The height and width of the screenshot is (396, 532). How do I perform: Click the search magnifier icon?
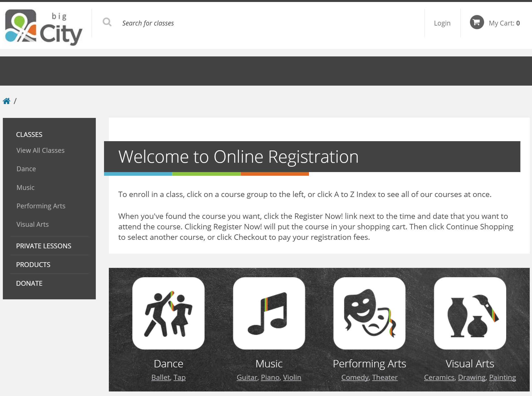(x=107, y=22)
